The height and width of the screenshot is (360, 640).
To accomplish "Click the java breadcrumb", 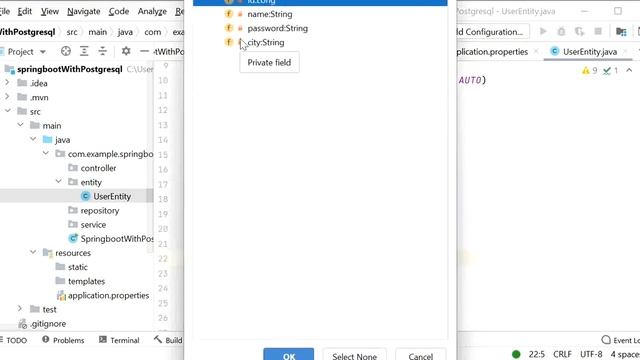I will [x=125, y=32].
